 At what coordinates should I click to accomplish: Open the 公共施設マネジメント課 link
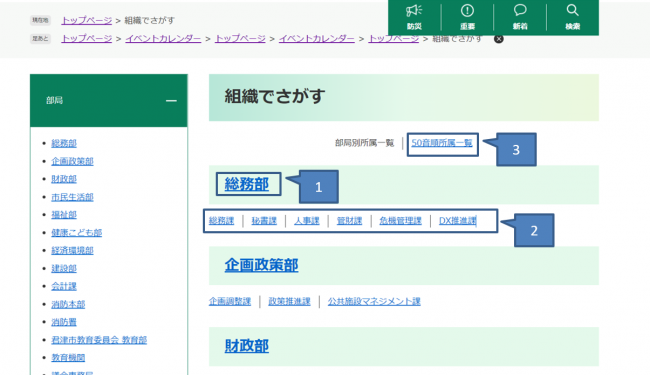374,302
